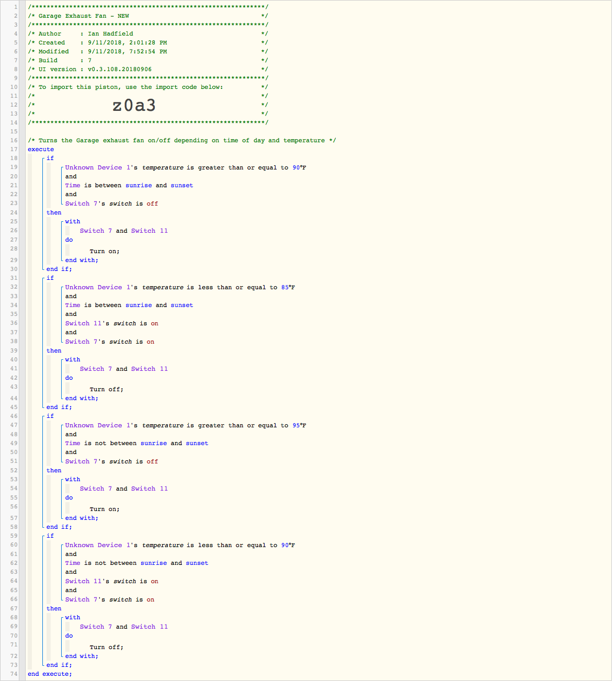Click the 'if' keyword on line 31
The image size is (616, 681).
tap(50, 278)
